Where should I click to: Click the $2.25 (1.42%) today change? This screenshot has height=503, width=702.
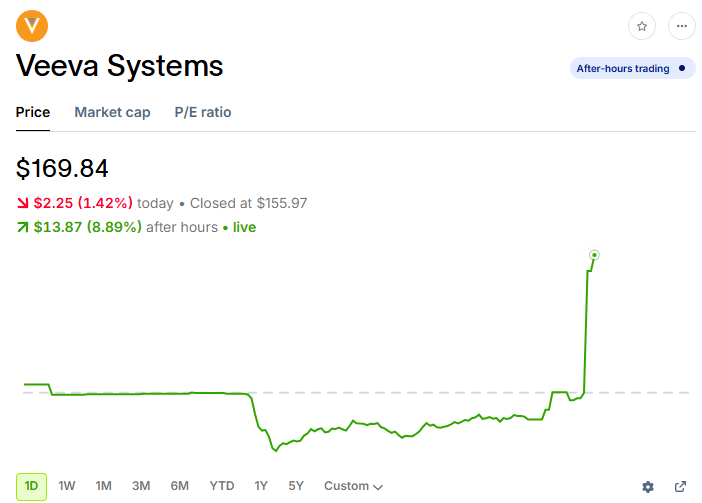click(83, 203)
